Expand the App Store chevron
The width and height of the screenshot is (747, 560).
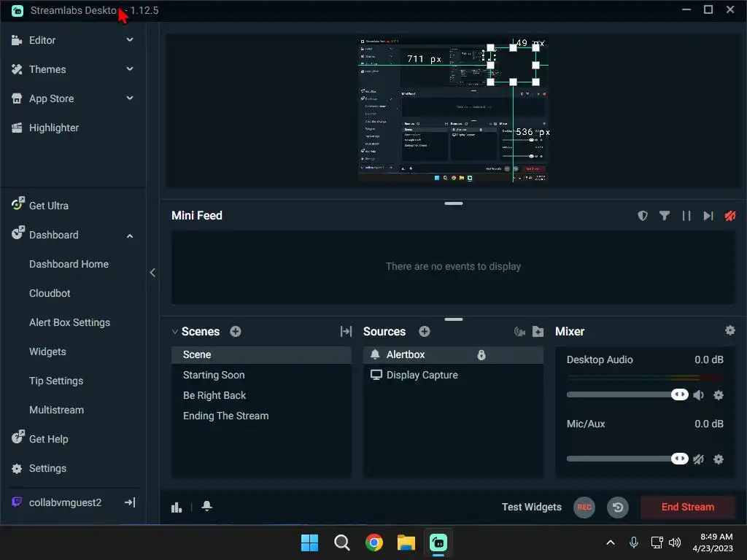click(130, 98)
